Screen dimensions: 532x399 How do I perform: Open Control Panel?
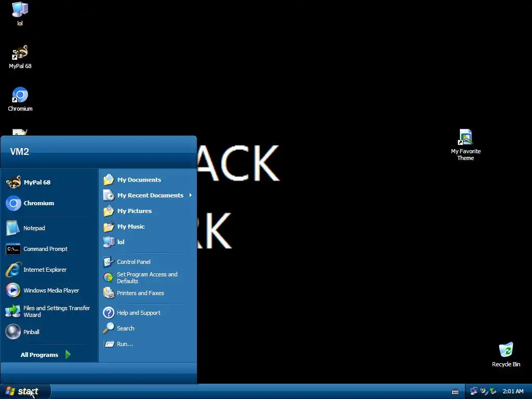[148, 262]
